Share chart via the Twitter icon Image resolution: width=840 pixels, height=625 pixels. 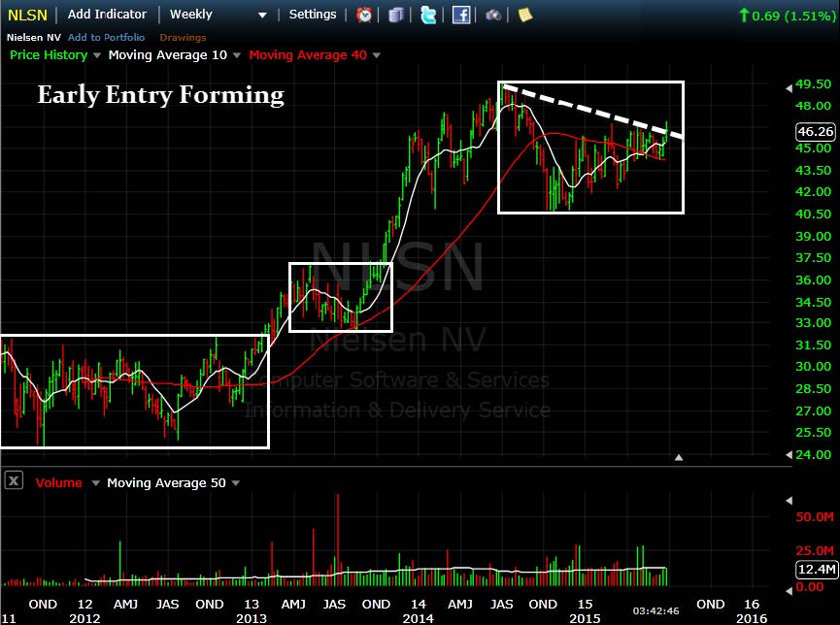pyautogui.click(x=428, y=15)
